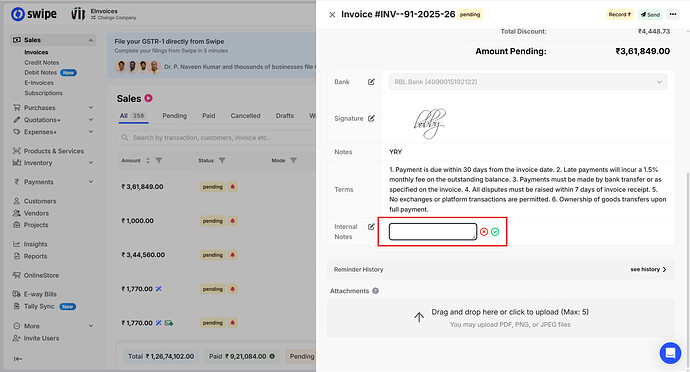Click the drag and drop upload area
The height and width of the screenshot is (372, 690).
point(500,318)
